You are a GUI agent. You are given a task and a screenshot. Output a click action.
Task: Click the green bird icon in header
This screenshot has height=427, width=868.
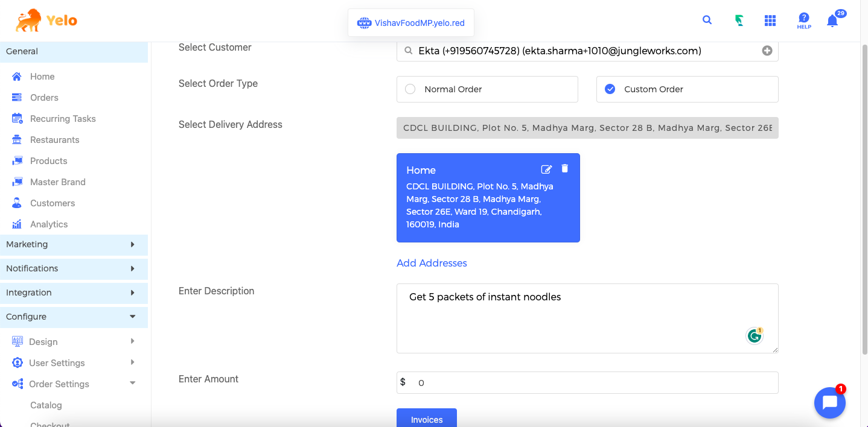tap(739, 21)
